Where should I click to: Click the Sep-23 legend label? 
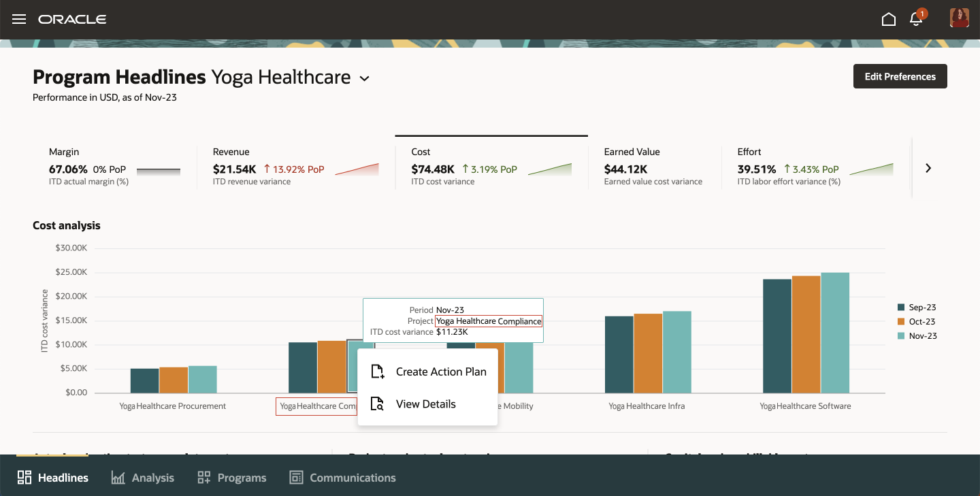pyautogui.click(x=922, y=308)
